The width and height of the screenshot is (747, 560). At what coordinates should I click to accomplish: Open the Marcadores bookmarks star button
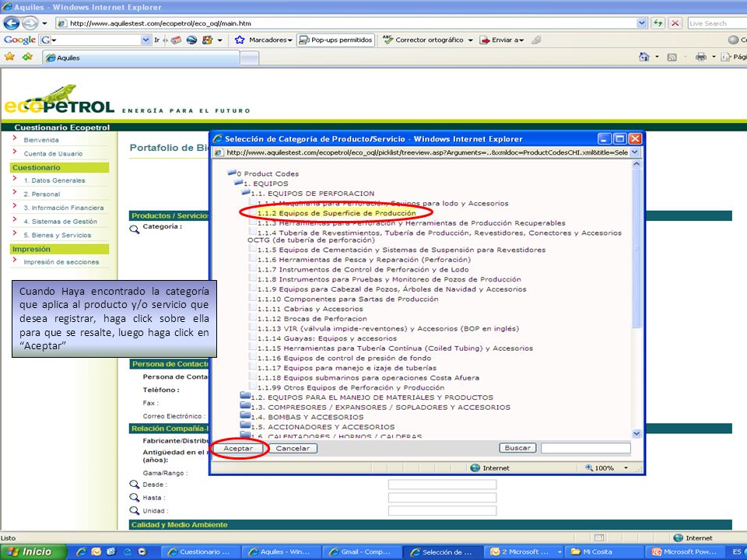[264, 40]
